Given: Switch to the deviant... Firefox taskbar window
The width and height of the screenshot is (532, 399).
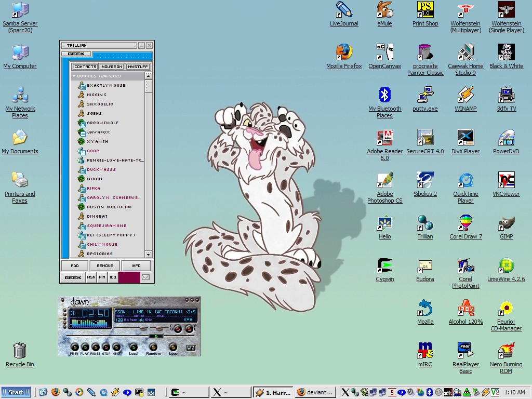Looking at the screenshot, I should click(315, 392).
